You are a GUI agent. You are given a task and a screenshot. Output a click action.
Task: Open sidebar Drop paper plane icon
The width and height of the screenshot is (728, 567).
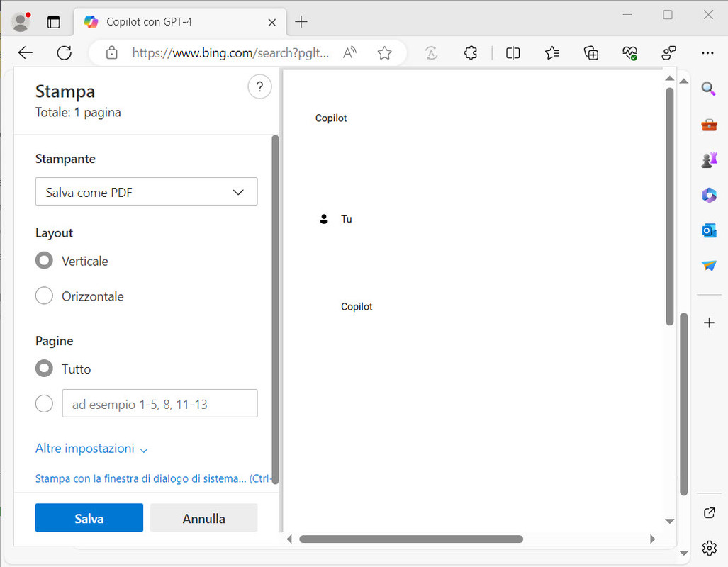pyautogui.click(x=709, y=266)
